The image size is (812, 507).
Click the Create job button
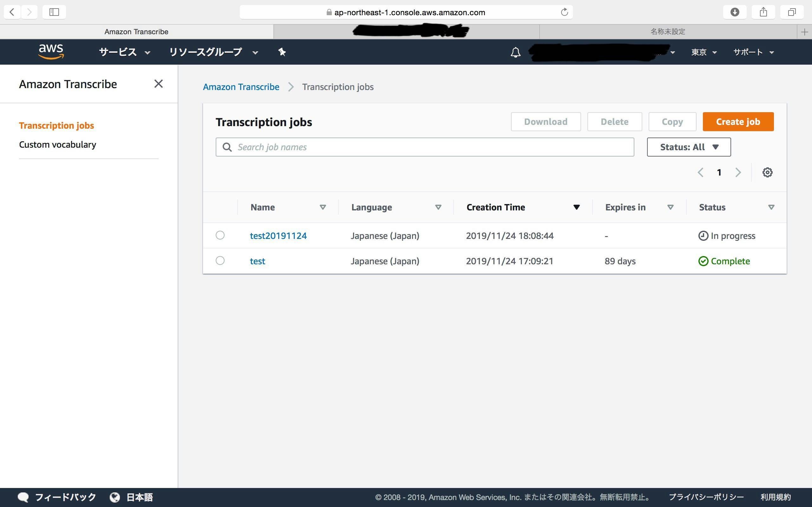click(738, 122)
